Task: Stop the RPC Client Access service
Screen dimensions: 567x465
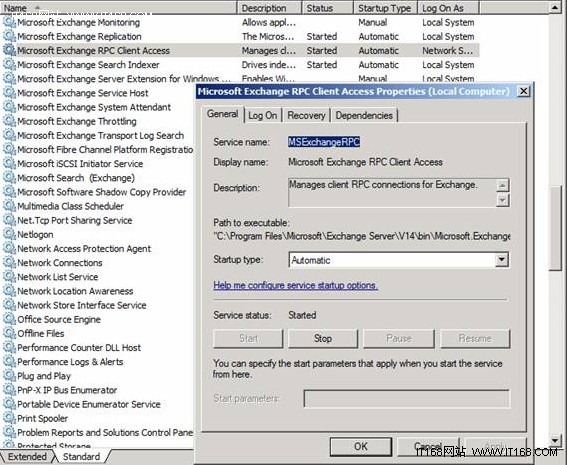Action: coord(323,338)
